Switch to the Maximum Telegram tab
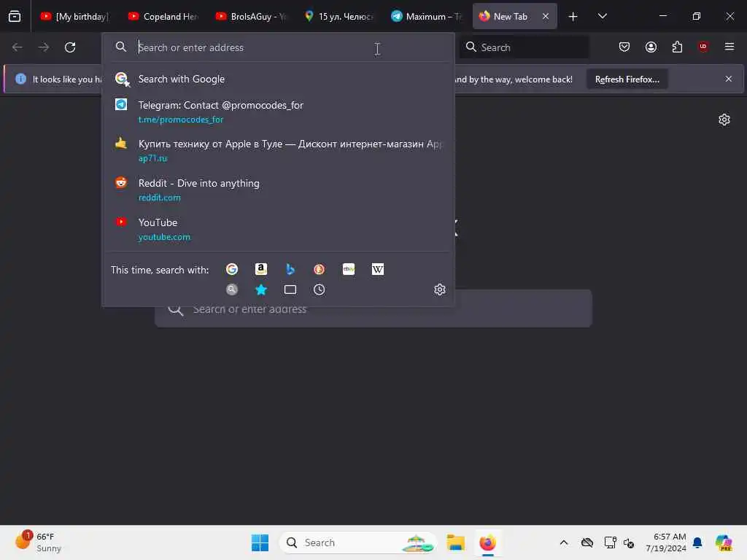The width and height of the screenshot is (747, 560). click(427, 17)
